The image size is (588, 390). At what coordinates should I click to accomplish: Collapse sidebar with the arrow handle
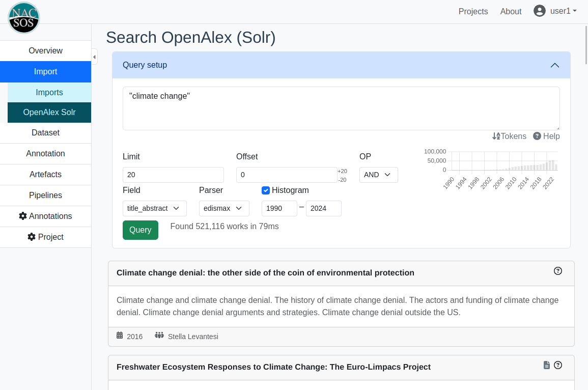coord(94,57)
